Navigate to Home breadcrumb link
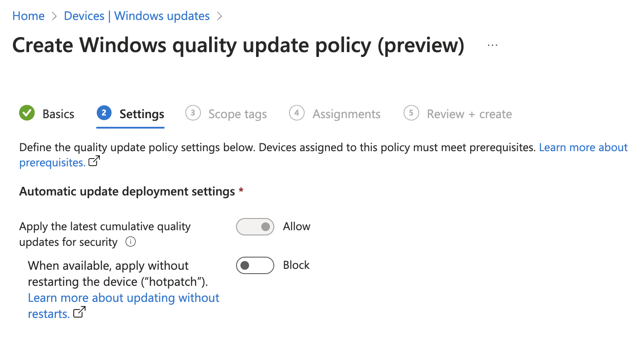The width and height of the screenshot is (644, 344). point(29,17)
